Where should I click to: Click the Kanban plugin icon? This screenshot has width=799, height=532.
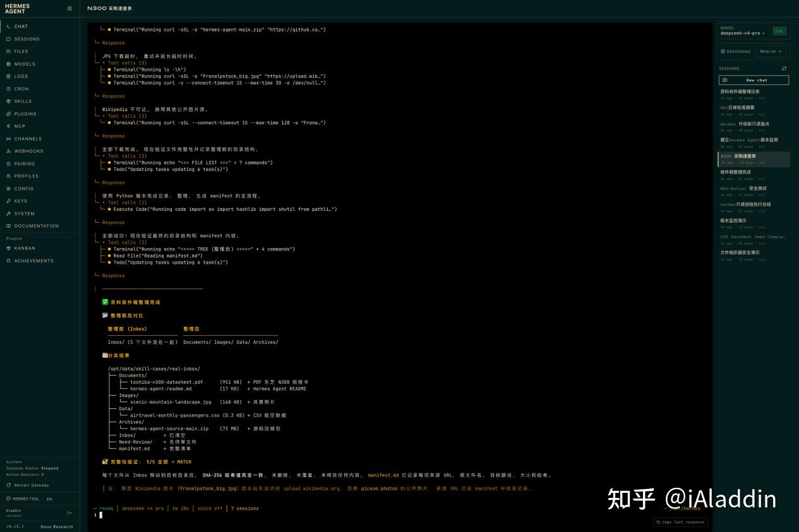8,248
